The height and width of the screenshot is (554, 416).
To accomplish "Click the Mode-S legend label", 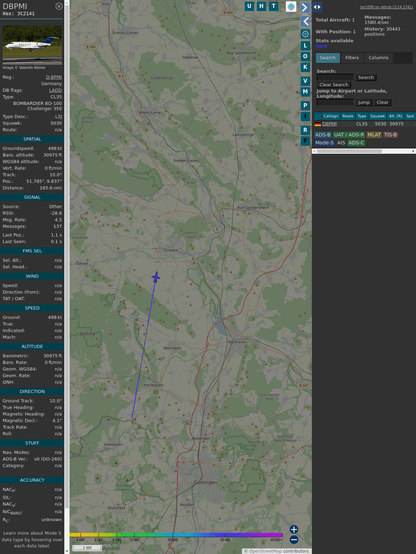I will coord(324,143).
